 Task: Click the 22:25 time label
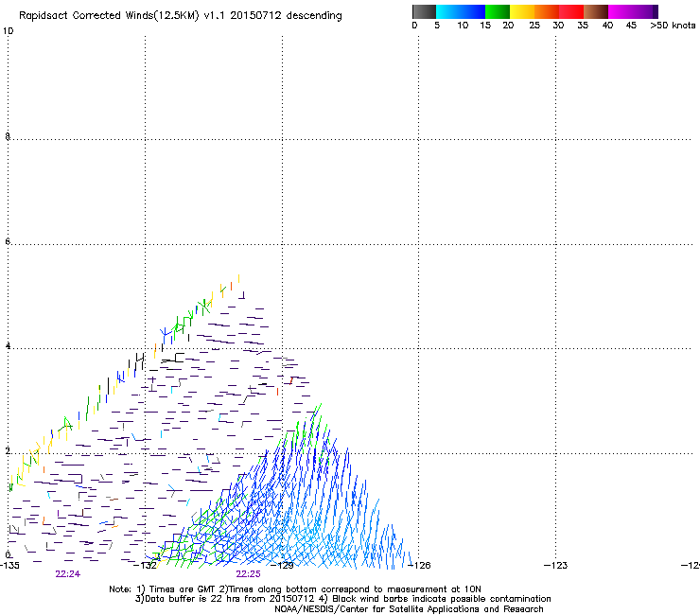click(248, 574)
